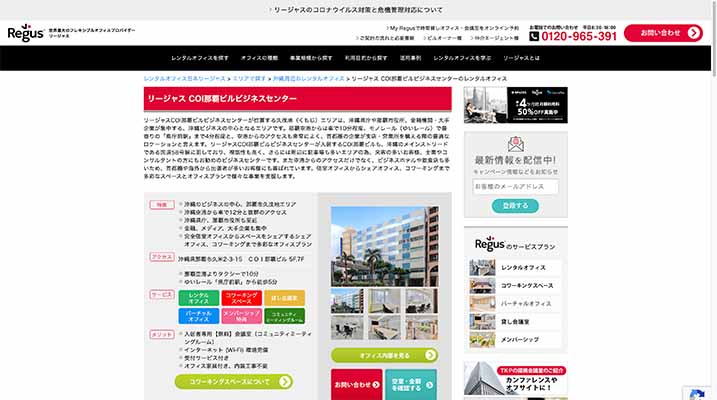Viewport: 717px width, 400px height.
Task: Click the arrow circle on header お問い合わせ button
Action: tap(694, 33)
